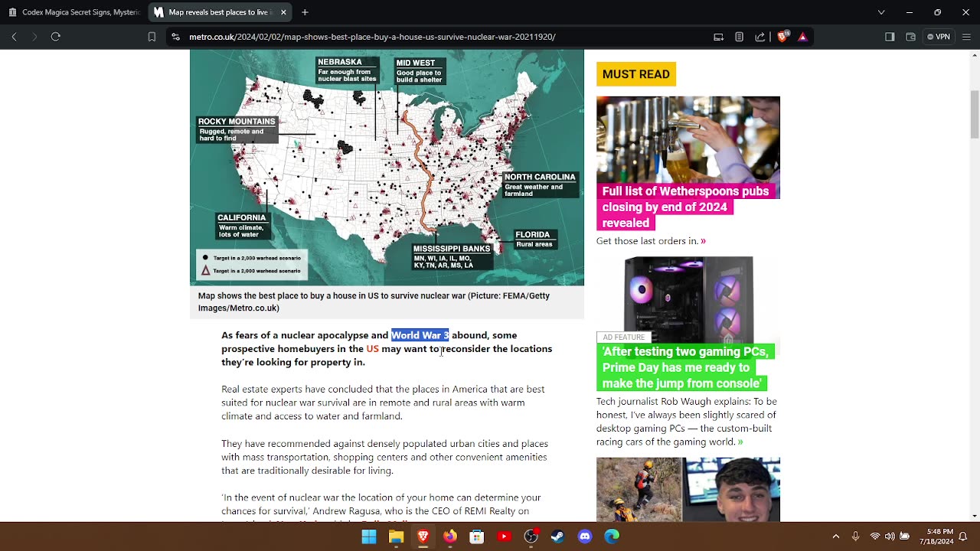Click the beer taps pub thumbnail

(688, 140)
